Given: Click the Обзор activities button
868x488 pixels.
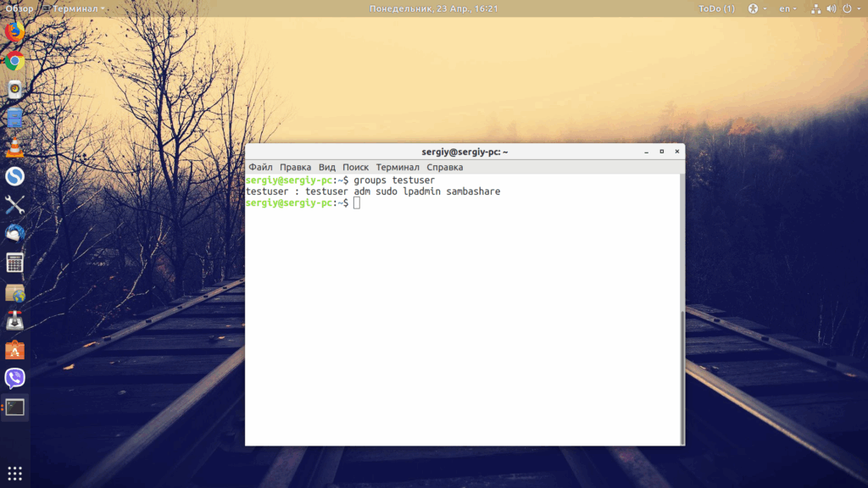Looking at the screenshot, I should (x=19, y=8).
